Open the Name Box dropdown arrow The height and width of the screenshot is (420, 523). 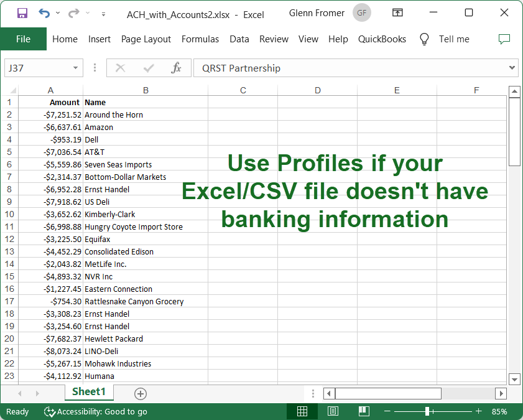pyautogui.click(x=76, y=68)
